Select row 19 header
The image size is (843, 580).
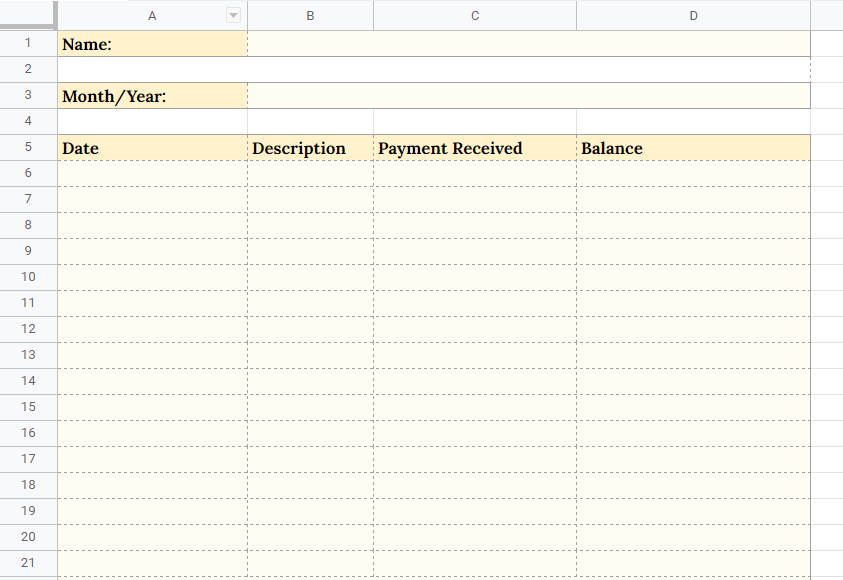pyautogui.click(x=28, y=511)
